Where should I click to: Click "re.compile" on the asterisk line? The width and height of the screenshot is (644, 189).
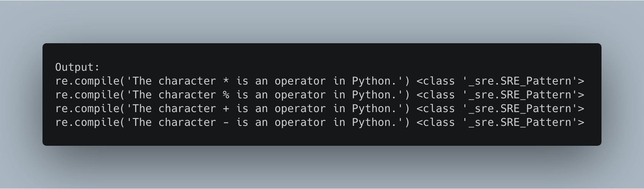coord(87,81)
